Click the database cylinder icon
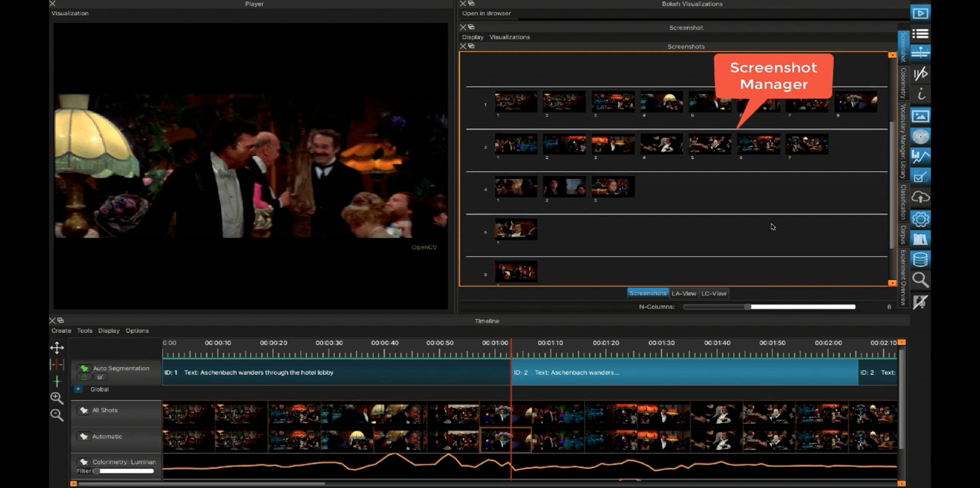 click(920, 259)
